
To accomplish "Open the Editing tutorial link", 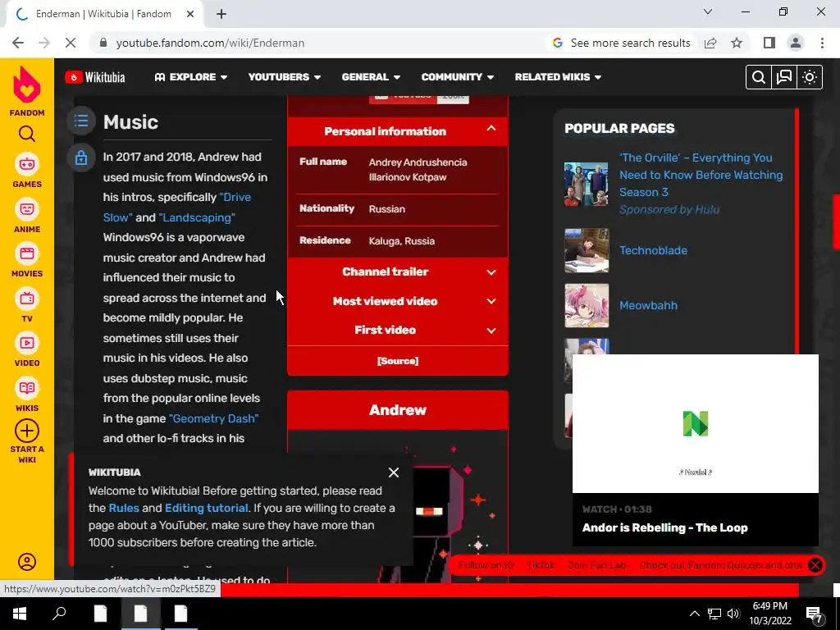I will pyautogui.click(x=206, y=508).
